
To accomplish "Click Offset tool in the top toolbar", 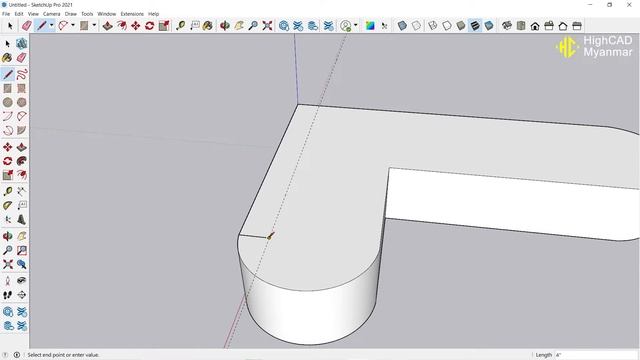I will (x=122, y=26).
